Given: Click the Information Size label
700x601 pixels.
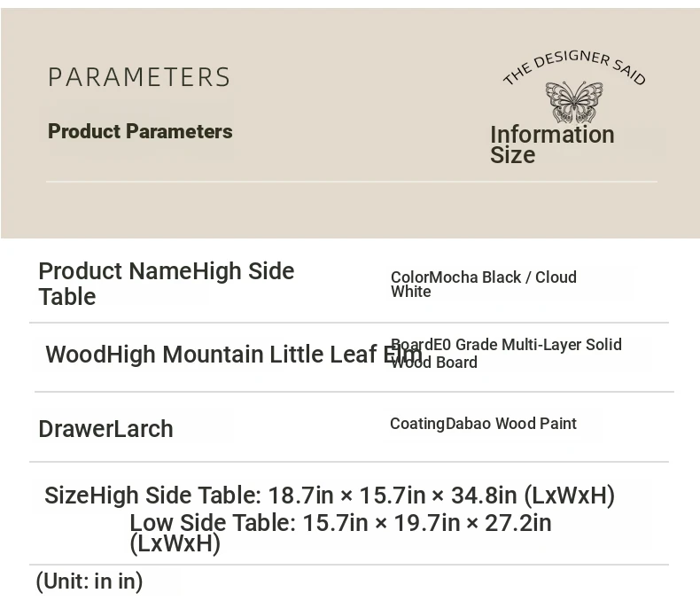Looking at the screenshot, I should click(x=552, y=144).
